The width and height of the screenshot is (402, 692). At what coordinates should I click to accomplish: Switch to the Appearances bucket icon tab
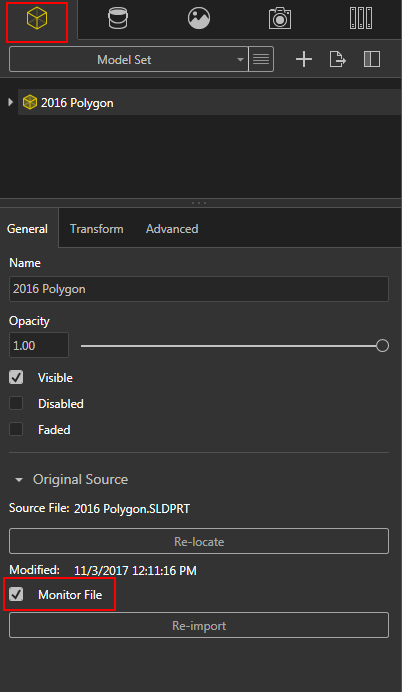point(118,19)
